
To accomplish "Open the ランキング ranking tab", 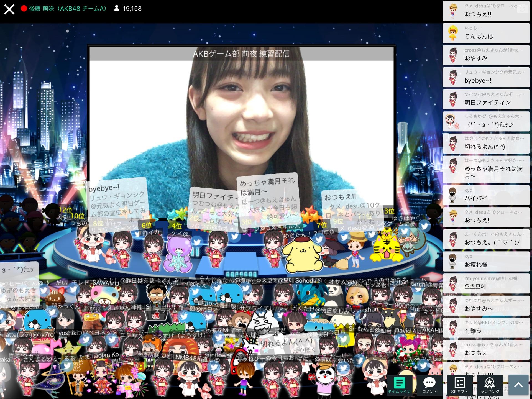I will coord(490,385).
